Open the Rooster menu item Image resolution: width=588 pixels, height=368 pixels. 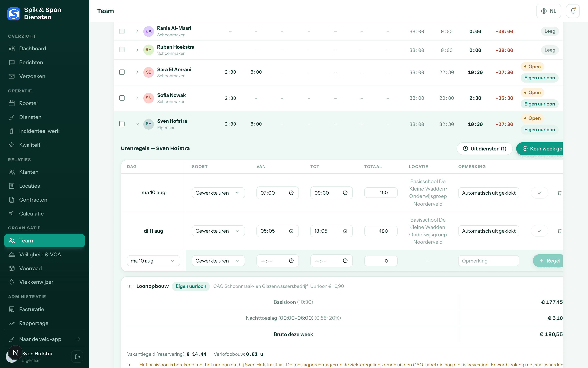45,103
